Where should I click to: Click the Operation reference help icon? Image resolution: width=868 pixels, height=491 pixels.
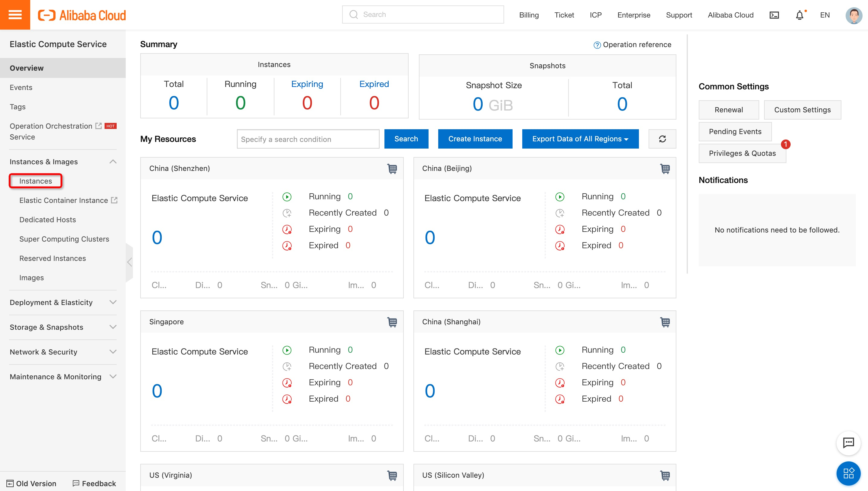click(x=597, y=45)
